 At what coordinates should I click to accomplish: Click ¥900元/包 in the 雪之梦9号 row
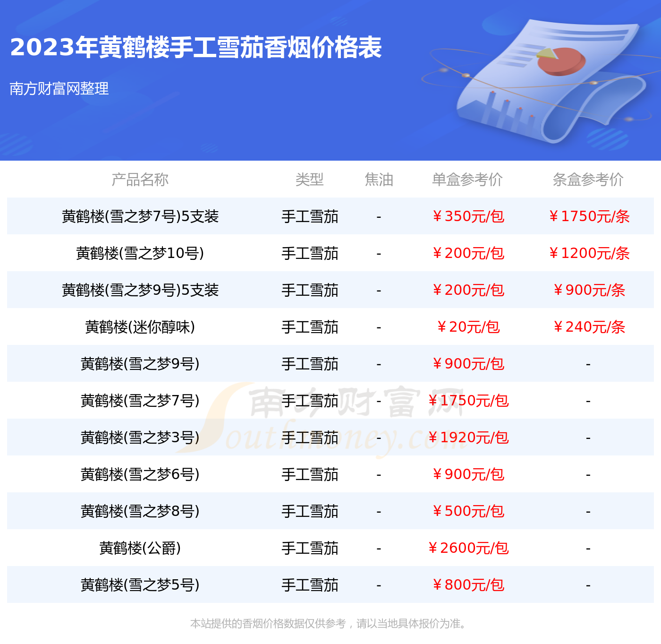point(468,364)
